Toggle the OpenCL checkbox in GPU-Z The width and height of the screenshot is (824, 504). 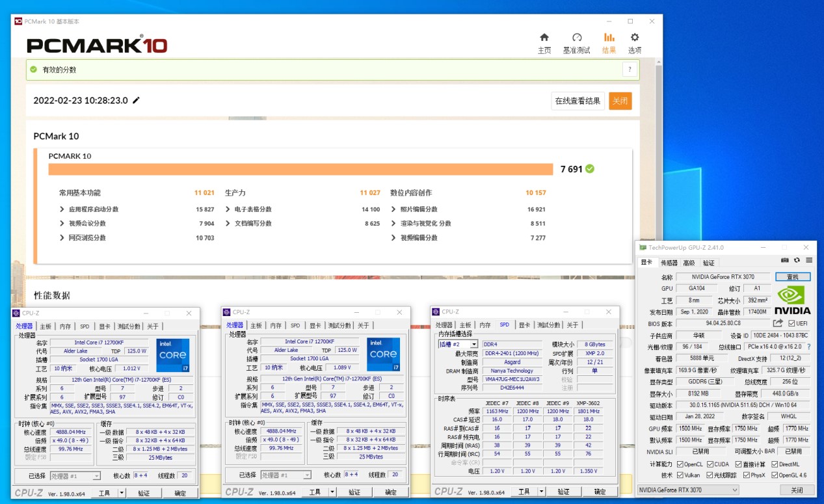680,464
